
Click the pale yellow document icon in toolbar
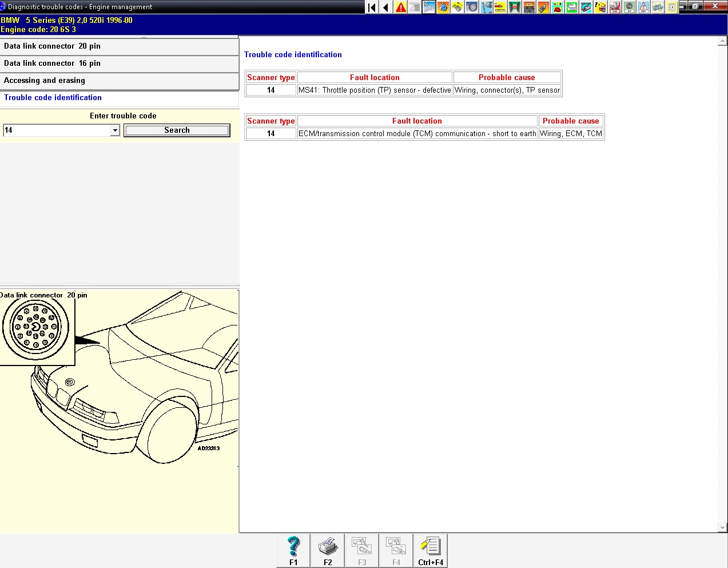[672, 7]
